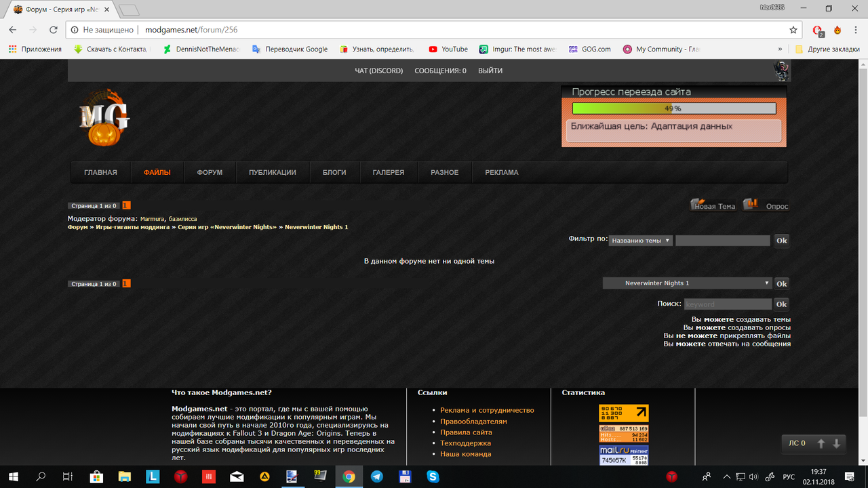
Task: Click the MG pumpkin site logo
Action: tap(104, 117)
